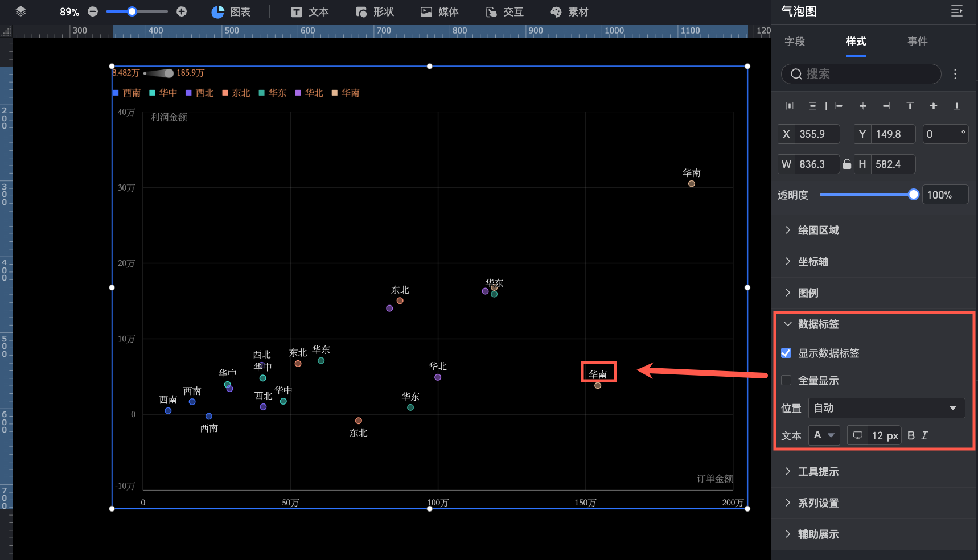
Task: Click the top-left resize handle of chart
Action: pyautogui.click(x=112, y=66)
